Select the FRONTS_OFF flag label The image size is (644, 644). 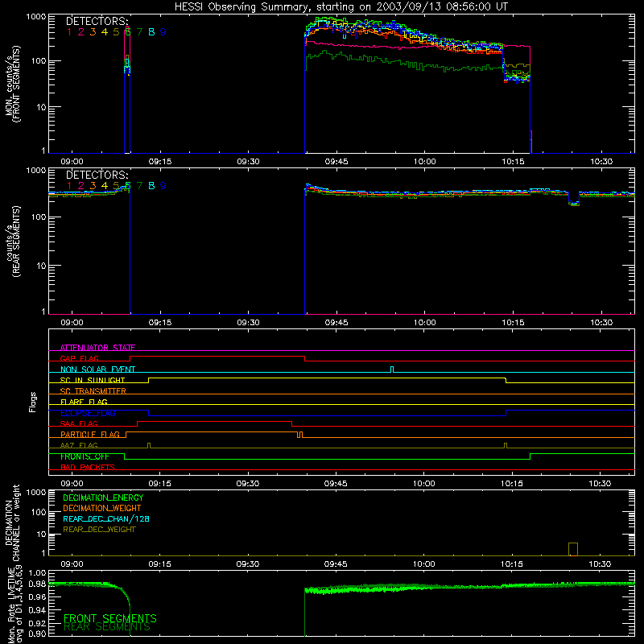pos(85,456)
